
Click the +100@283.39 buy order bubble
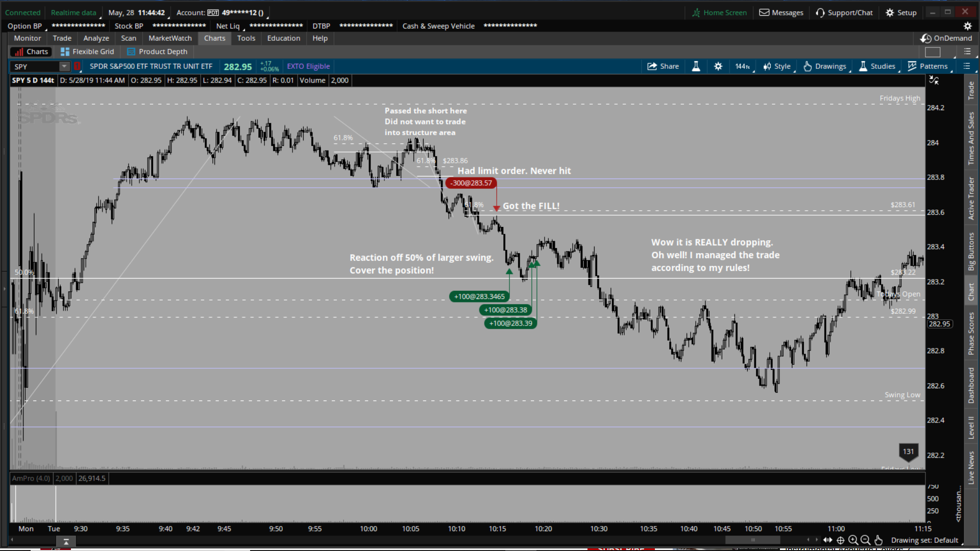click(x=510, y=323)
